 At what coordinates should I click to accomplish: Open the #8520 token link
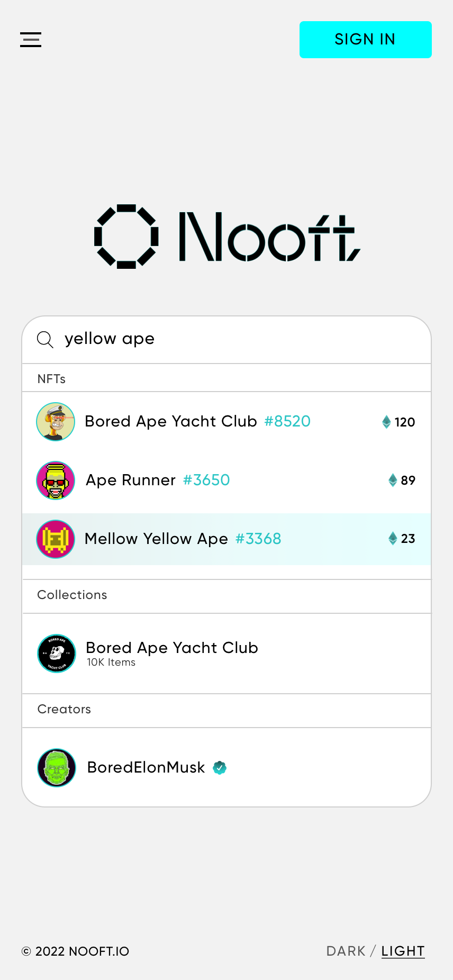287,421
